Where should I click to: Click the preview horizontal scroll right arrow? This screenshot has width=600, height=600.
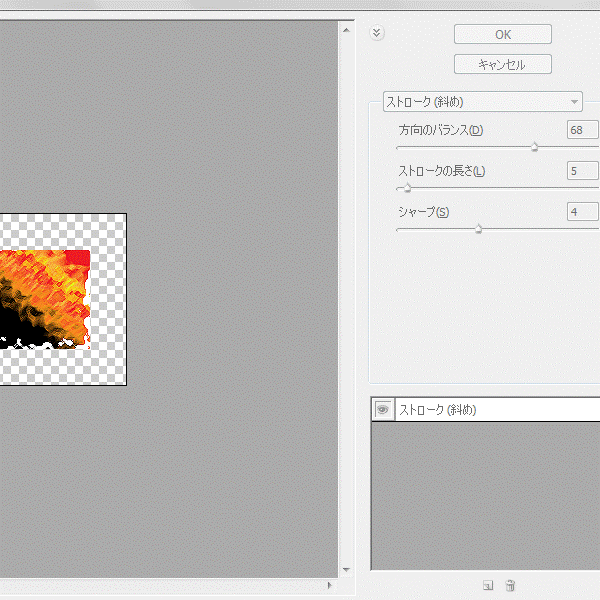click(x=330, y=585)
